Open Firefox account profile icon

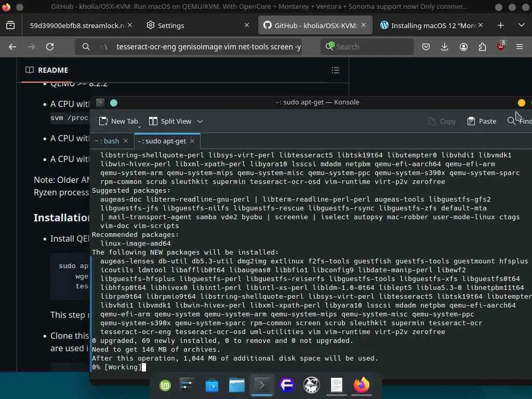pos(463,47)
